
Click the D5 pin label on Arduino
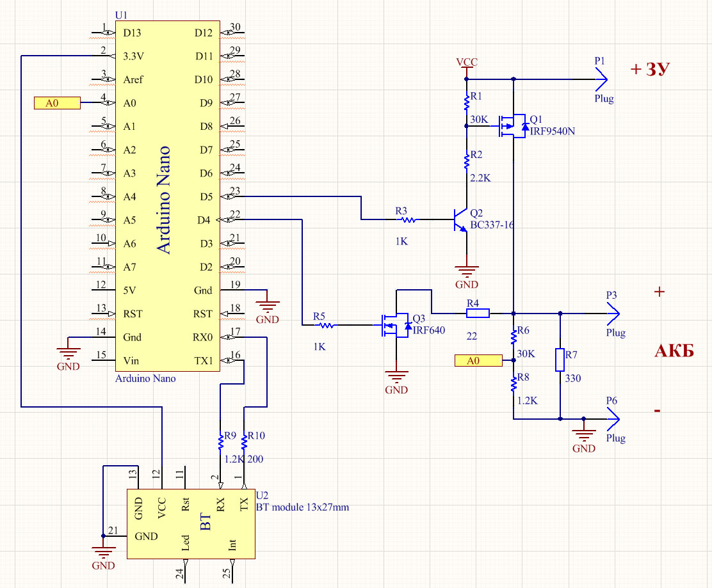pos(206,196)
